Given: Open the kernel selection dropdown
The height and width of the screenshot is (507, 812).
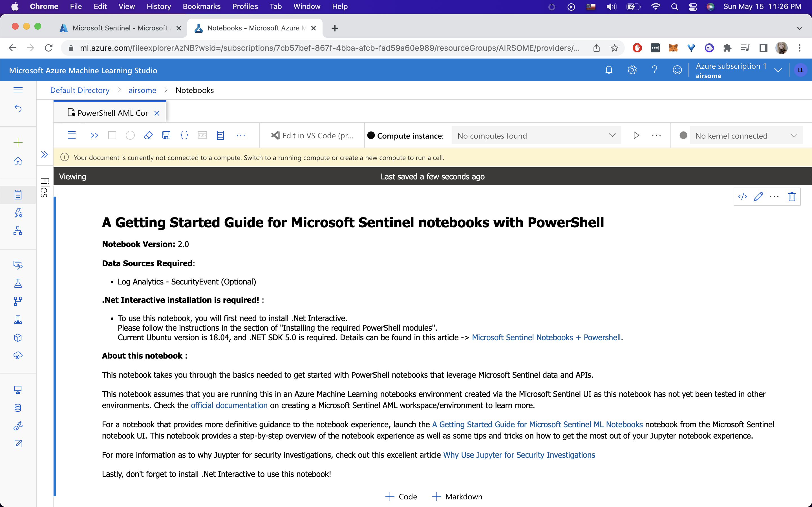Looking at the screenshot, I should [x=745, y=135].
